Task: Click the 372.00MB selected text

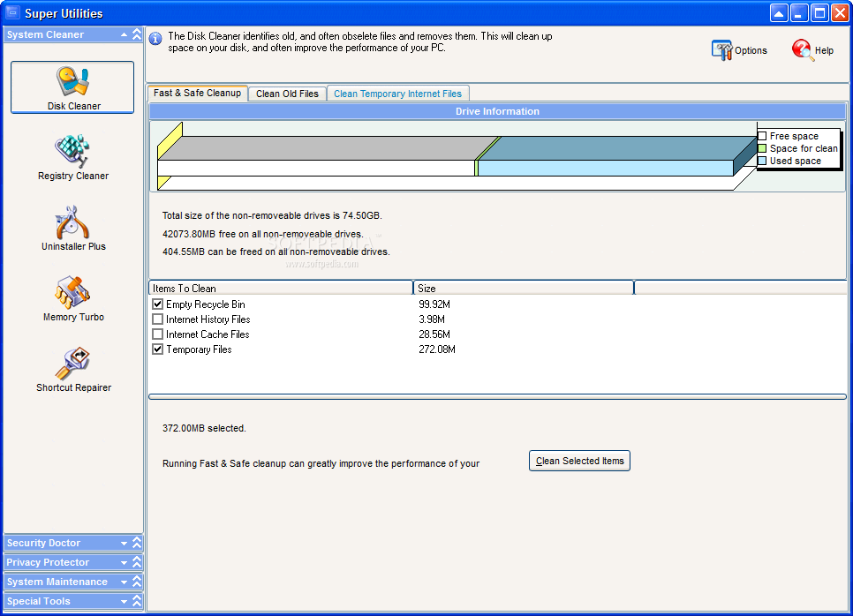Action: (204, 428)
